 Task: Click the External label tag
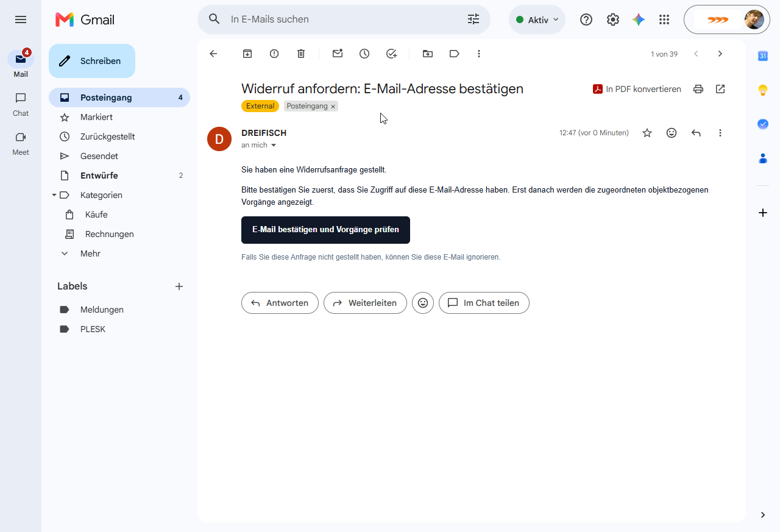[x=260, y=106]
